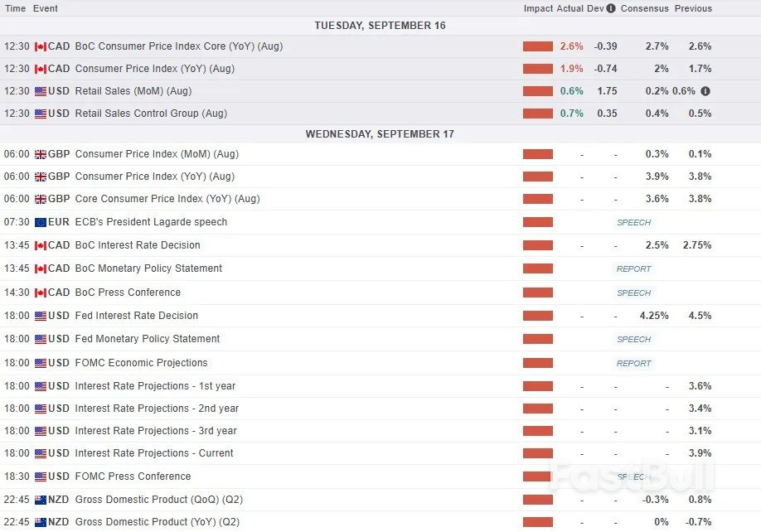The height and width of the screenshot is (532, 761).
Task: Click the Time column header
Action: pos(15,8)
